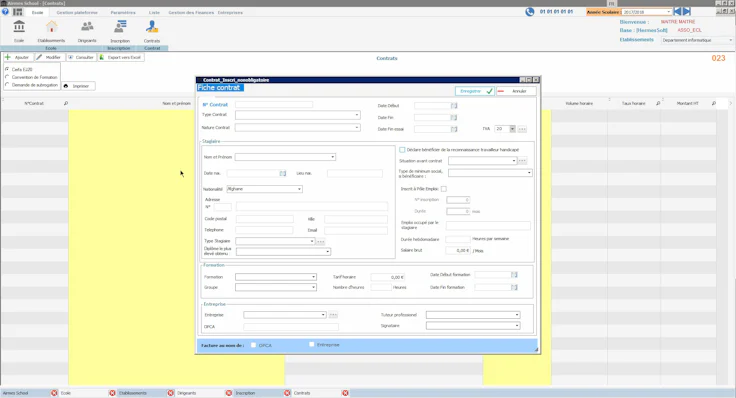The height and width of the screenshot is (398, 736).
Task: Open the Inscription ribbon icon
Action: point(120,27)
